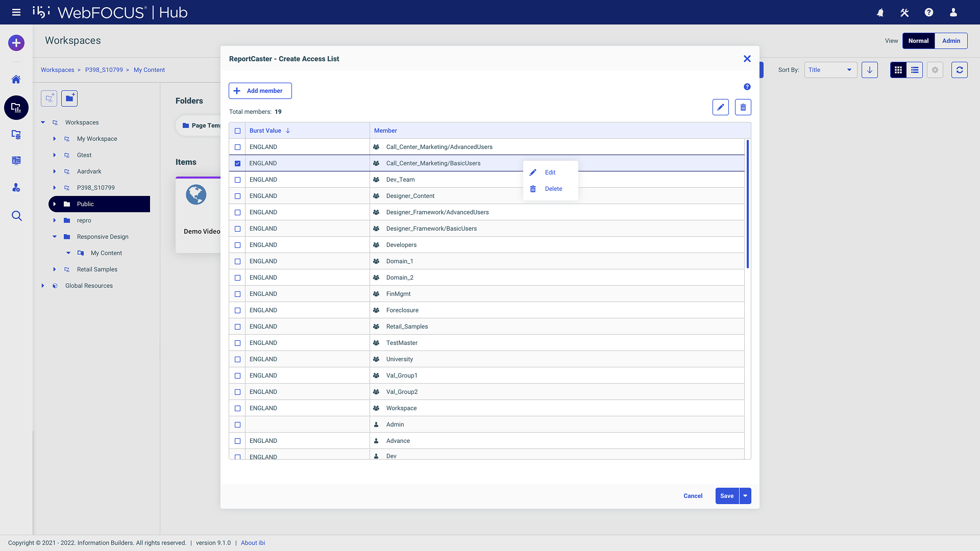Click the plus create button in the sidebar

[x=16, y=43]
